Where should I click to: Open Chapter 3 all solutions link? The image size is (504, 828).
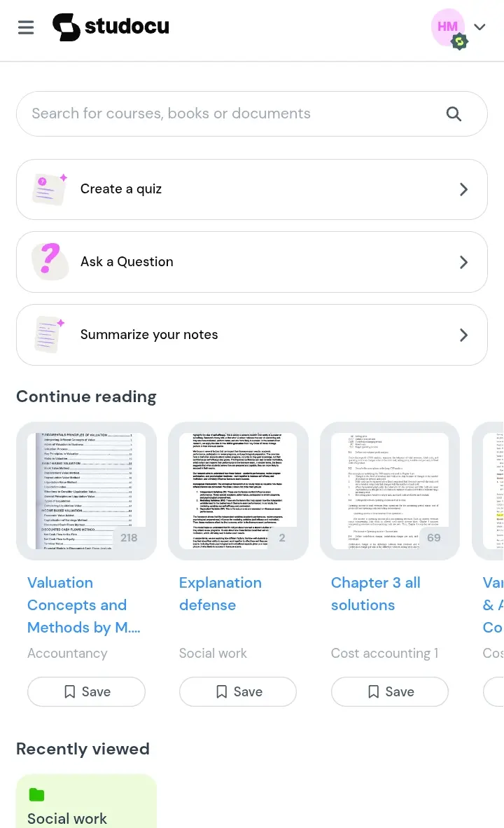tap(376, 593)
